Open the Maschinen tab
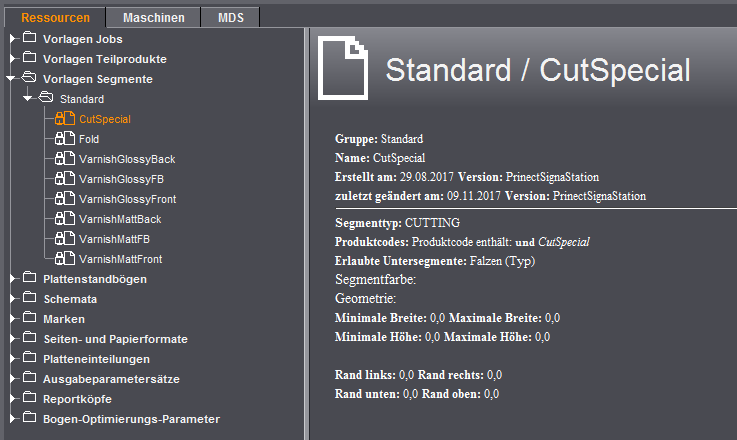Screen dimensions: 737x440 [153, 18]
